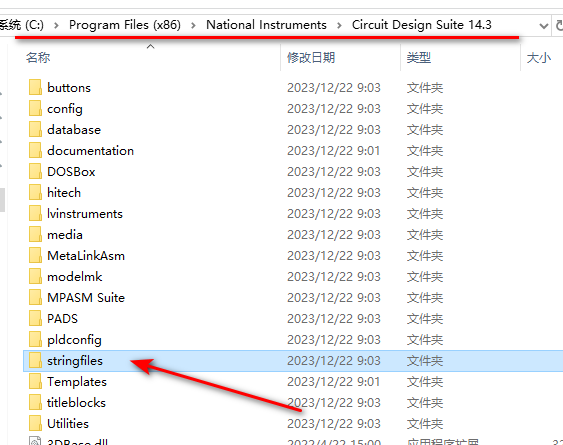Sort by 修改日期 column header
This screenshot has height=445, width=563.
coord(311,57)
